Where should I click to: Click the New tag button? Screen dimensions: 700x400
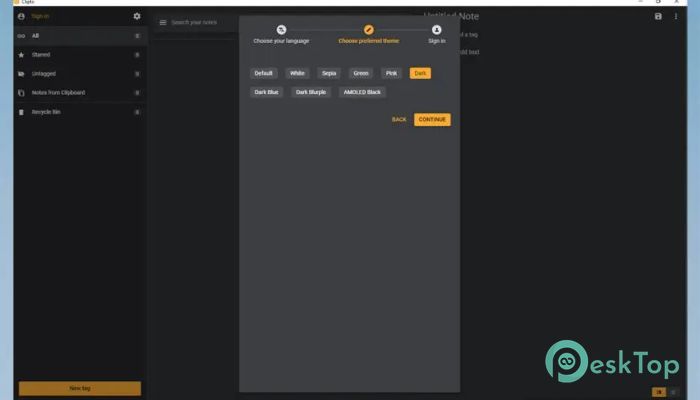pos(80,388)
